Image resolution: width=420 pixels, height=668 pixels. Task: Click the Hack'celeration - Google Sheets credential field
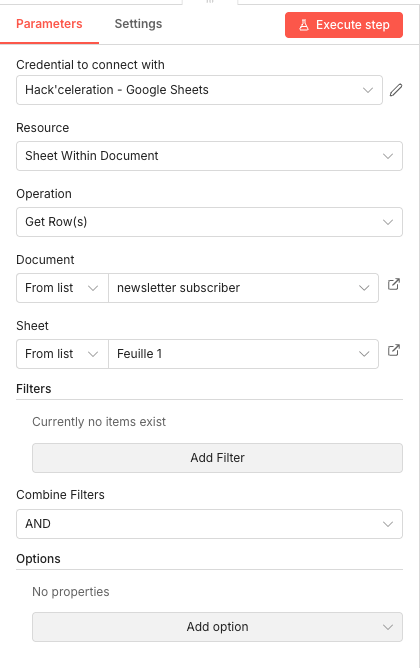coord(199,90)
